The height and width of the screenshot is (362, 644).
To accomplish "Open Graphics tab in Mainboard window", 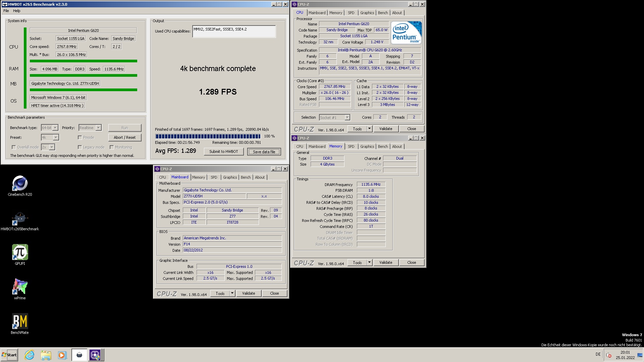I will (230, 177).
